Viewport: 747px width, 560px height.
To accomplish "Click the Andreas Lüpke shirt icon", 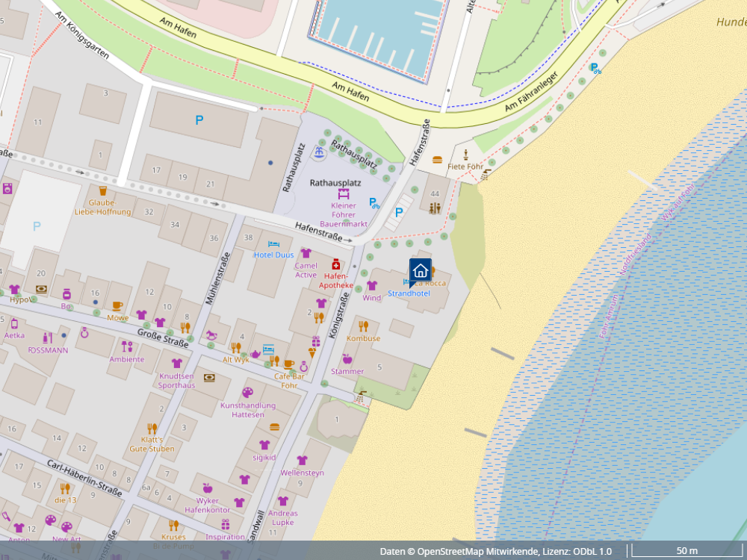I will 283,501.
